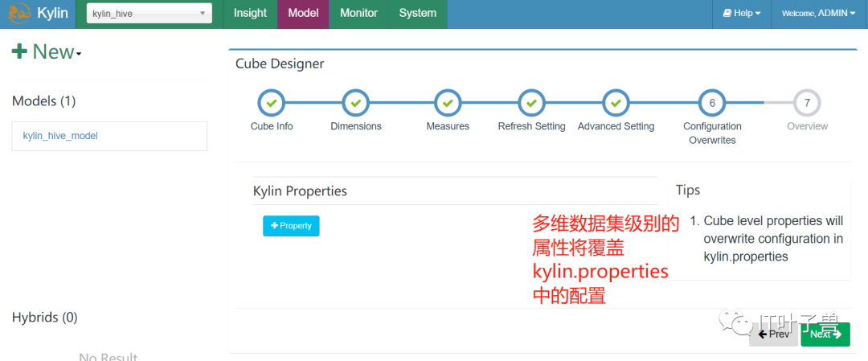Open the kylin_hive project dropdown
The image size is (868, 361).
149,14
